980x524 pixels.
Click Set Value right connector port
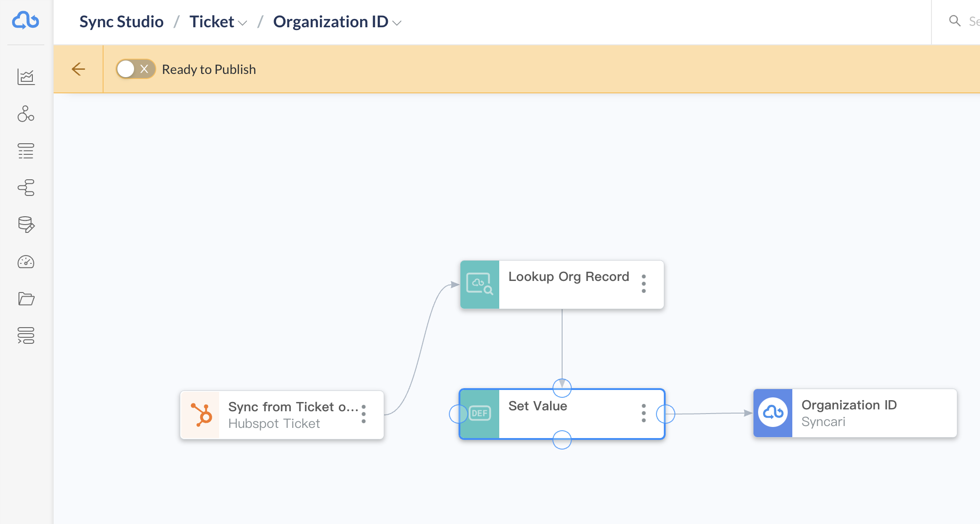point(666,414)
